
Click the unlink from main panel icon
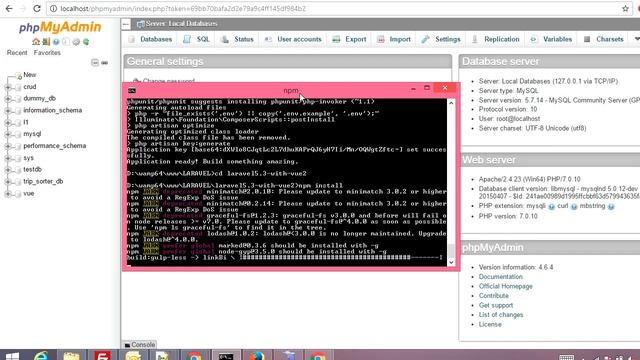pyautogui.click(x=105, y=62)
